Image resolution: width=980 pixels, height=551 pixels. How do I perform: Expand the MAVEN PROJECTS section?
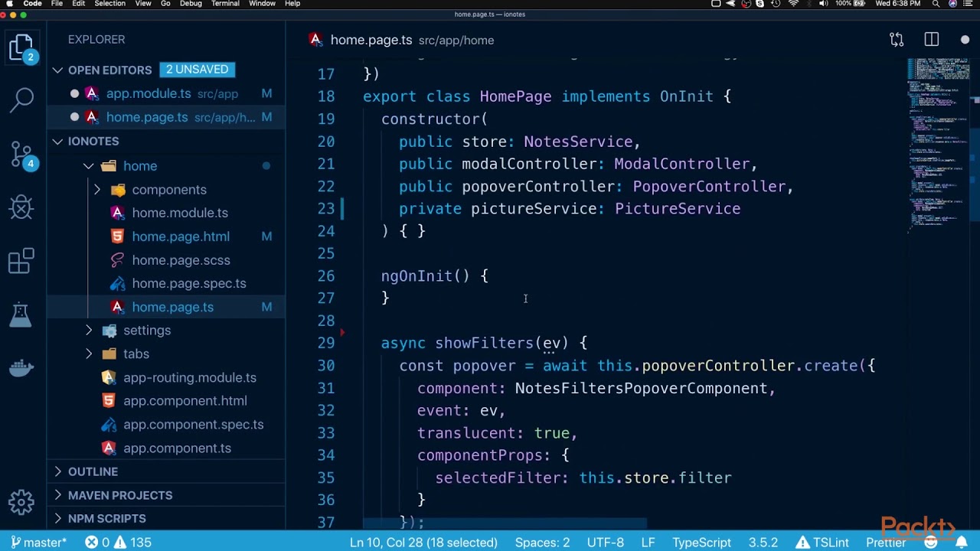(58, 495)
